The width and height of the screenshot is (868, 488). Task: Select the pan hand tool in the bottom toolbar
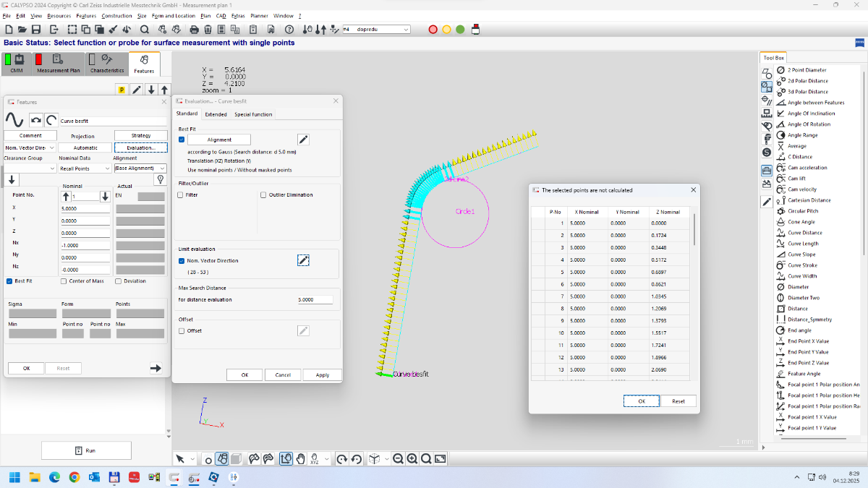coord(301,458)
